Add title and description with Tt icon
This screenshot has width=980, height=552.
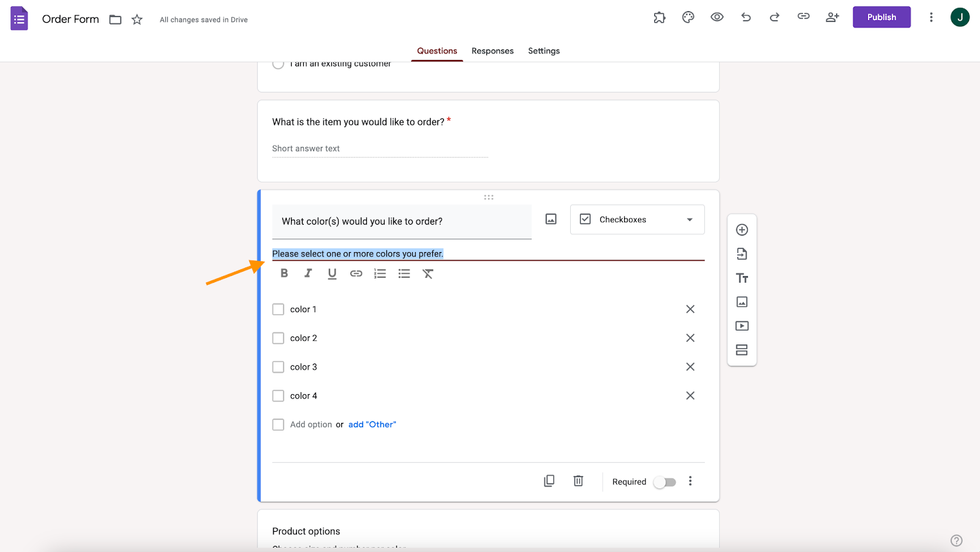click(x=742, y=278)
